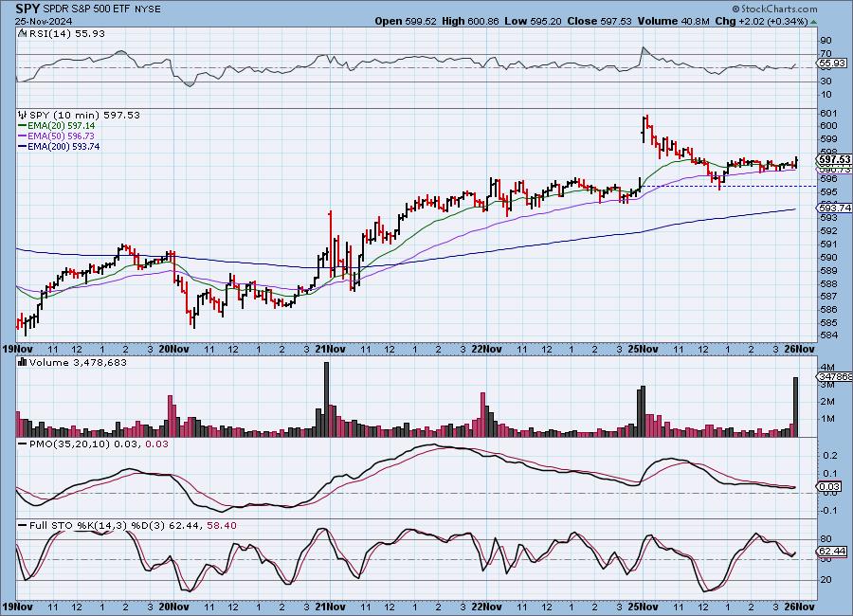This screenshot has height=616, width=853.
Task: Click the tallest volume bar at 21Nov open
Action: click(326, 399)
